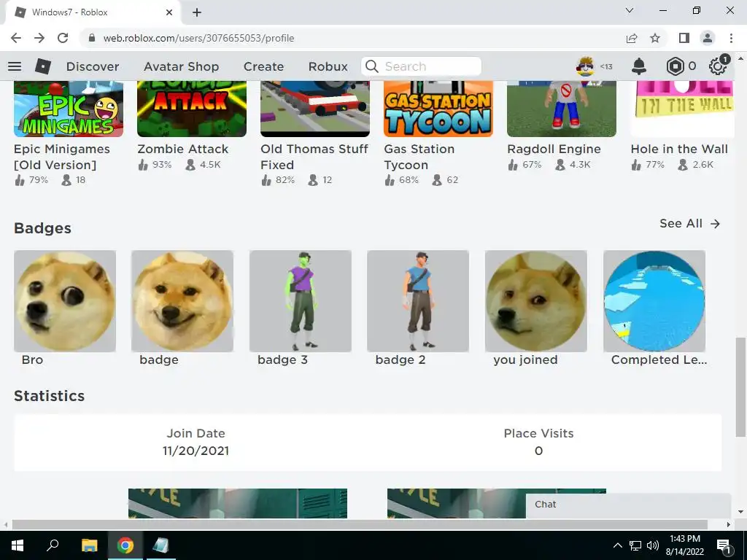This screenshot has width=747, height=560.
Task: Open File Explorer from taskbar
Action: pyautogui.click(x=89, y=545)
